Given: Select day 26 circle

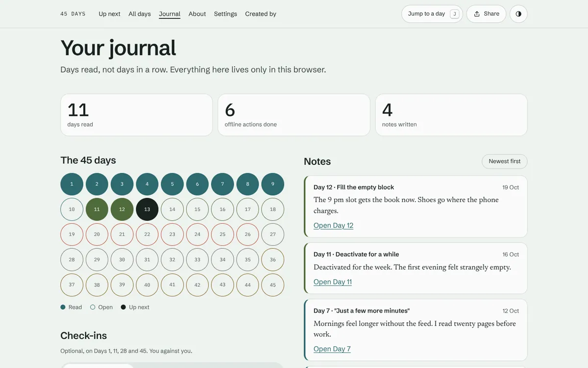Looking at the screenshot, I should [x=248, y=235].
